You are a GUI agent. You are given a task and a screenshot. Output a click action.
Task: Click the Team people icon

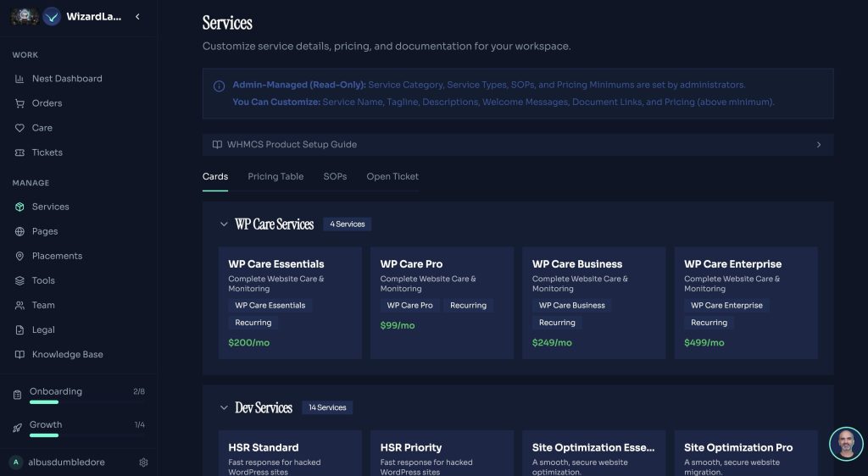click(x=19, y=305)
